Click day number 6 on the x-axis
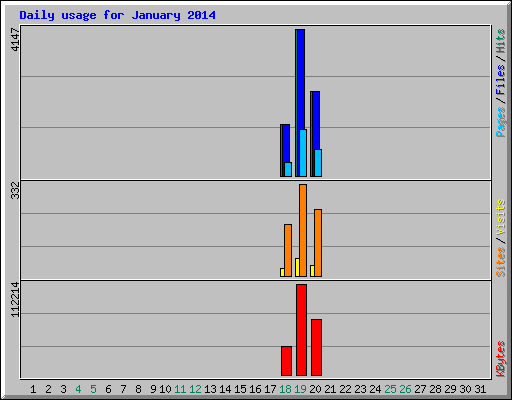Image resolution: width=512 pixels, height=400 pixels. [x=108, y=389]
